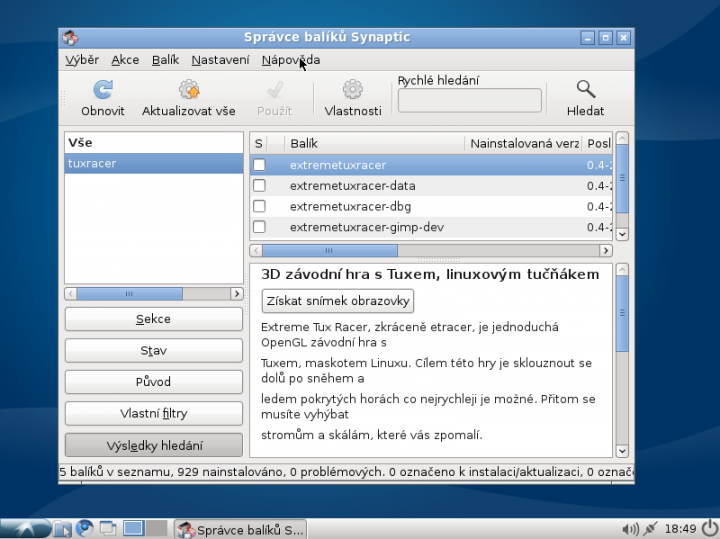Viewport: 720px width, 539px height.
Task: Click package list horizontal scroll right arrow
Action: [606, 251]
